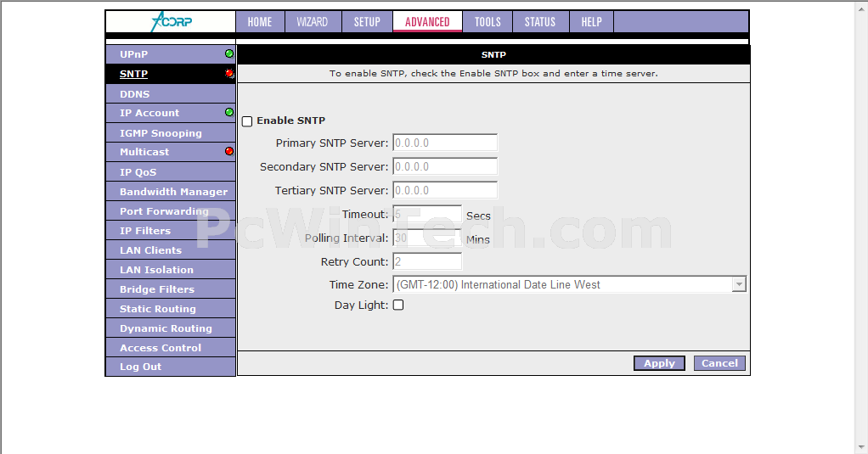Screen dimensions: 868x454
Task: Go to Static Routing page
Action: pos(171,309)
